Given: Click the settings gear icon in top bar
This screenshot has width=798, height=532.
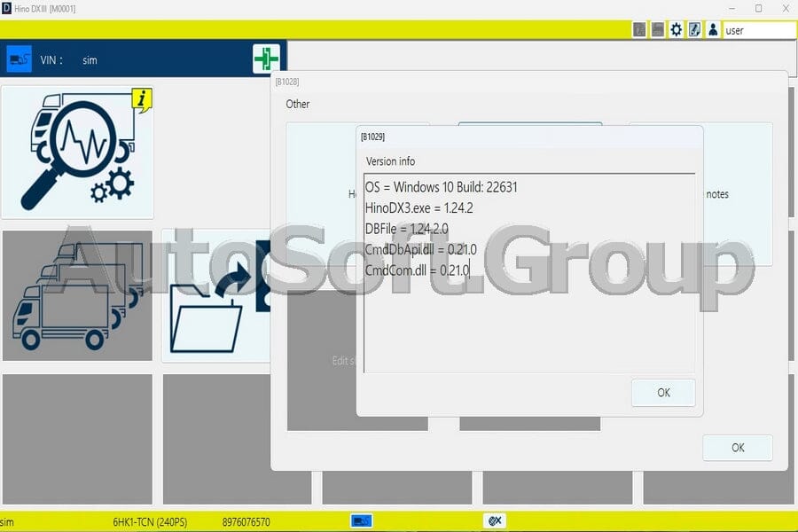Looking at the screenshot, I should (676, 30).
